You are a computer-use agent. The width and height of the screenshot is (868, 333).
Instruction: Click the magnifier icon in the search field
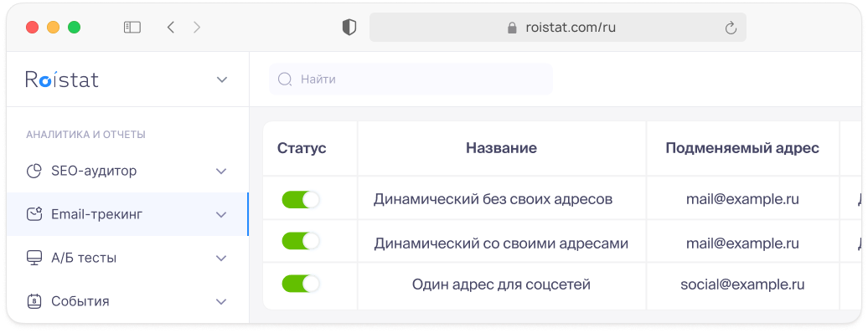[285, 79]
